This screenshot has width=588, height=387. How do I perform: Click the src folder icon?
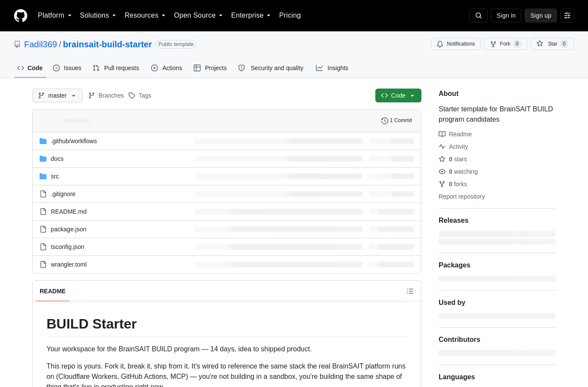(43, 176)
